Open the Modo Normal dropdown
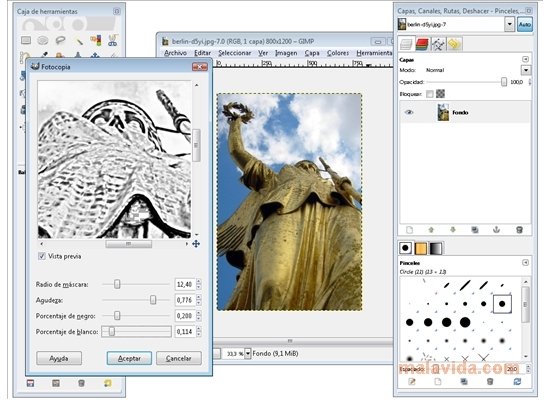This screenshot has height=400, width=550. click(525, 70)
